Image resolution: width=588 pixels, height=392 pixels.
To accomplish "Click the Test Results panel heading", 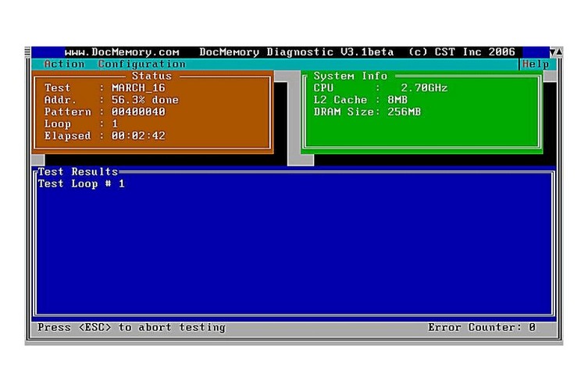I will (x=78, y=172).
